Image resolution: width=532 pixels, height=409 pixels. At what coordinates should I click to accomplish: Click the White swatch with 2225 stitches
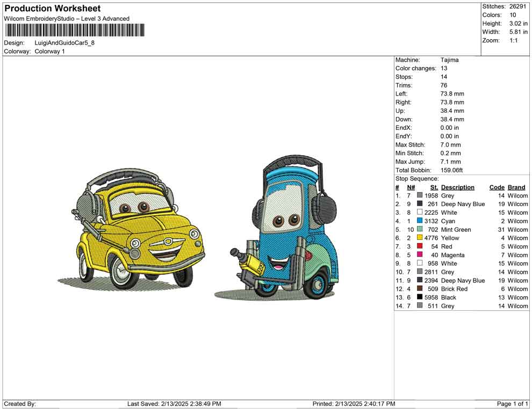420,212
